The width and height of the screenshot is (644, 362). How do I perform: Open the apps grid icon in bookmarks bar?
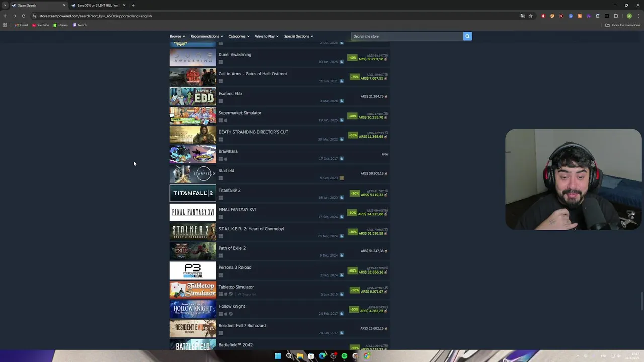tap(5, 25)
